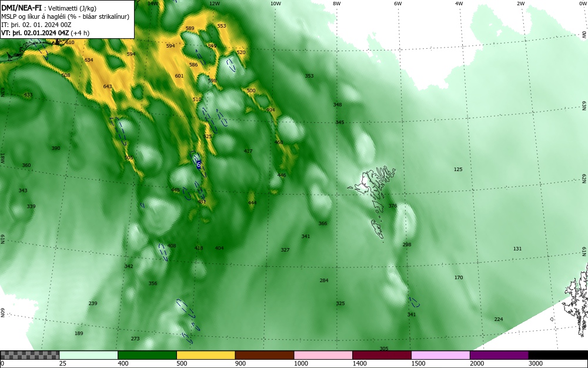Viewport: 588px width, 368px height.
Task: Click the '8W' longitude label
Action: click(x=337, y=4)
